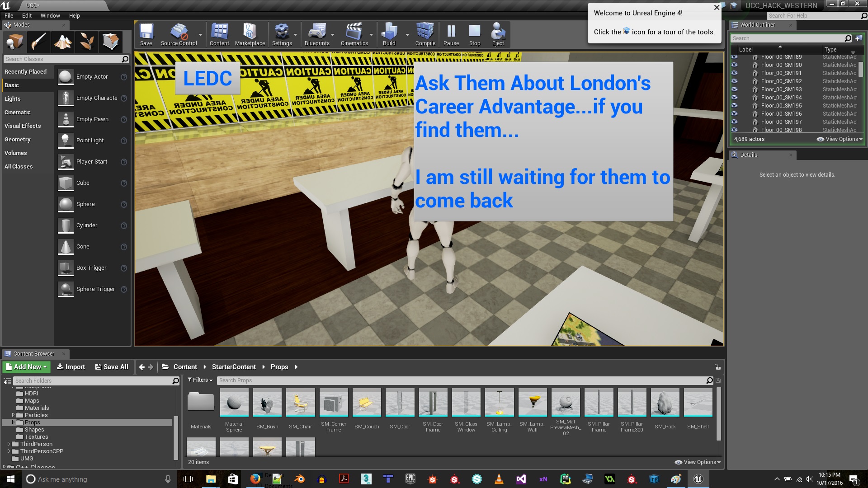Click the Import button
Screen dimensions: 868x488
click(71, 367)
